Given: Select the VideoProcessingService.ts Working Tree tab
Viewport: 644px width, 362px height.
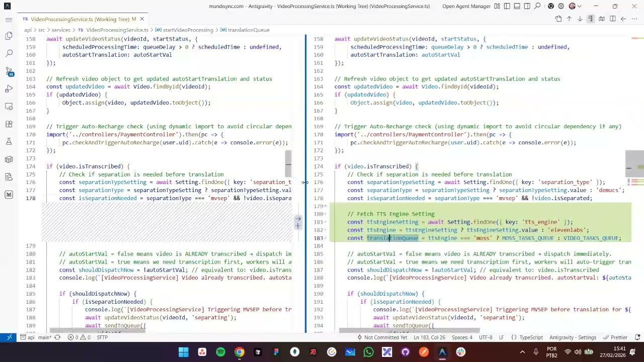Looking at the screenshot, I should tap(80, 19).
